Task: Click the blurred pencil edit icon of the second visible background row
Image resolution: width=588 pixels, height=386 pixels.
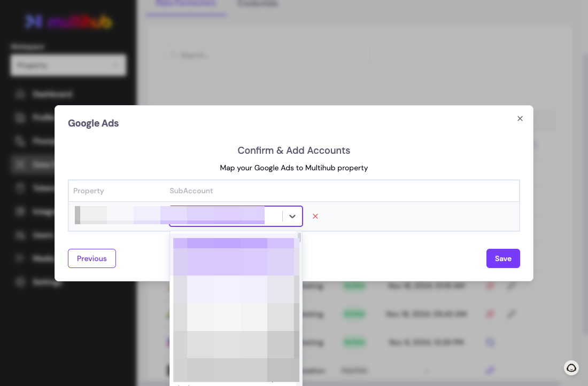Action: tap(512, 314)
